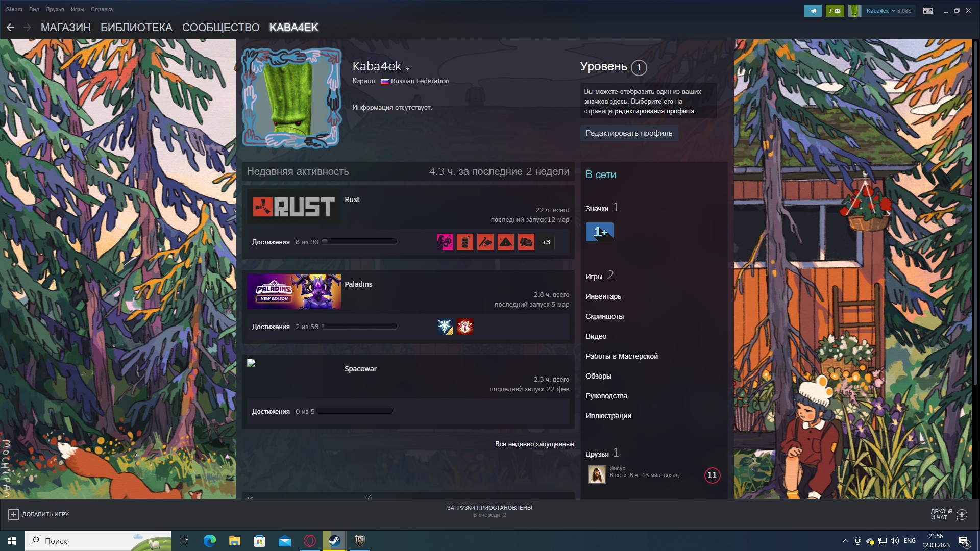
Task: Open the Rust campfire achievement icon
Action: [506, 242]
